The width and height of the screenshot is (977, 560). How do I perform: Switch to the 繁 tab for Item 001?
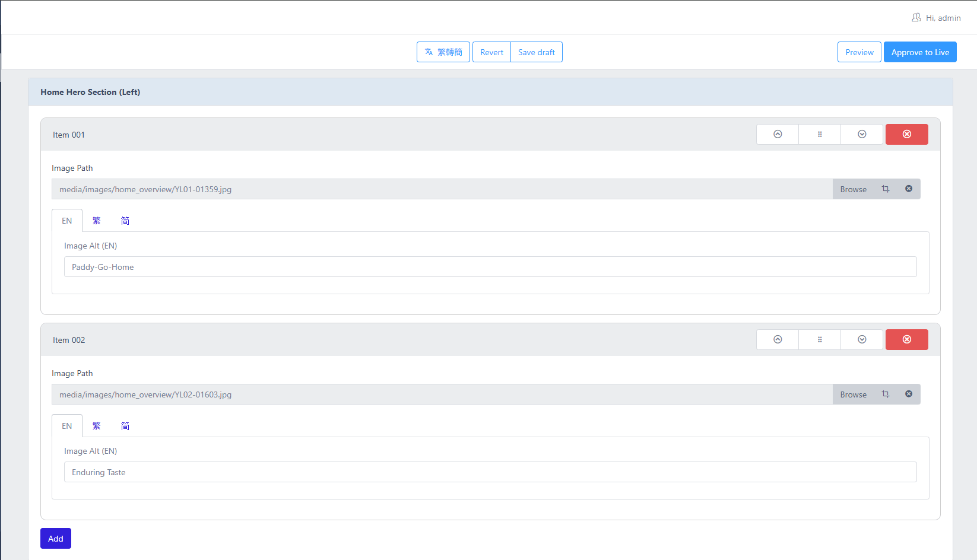point(96,220)
